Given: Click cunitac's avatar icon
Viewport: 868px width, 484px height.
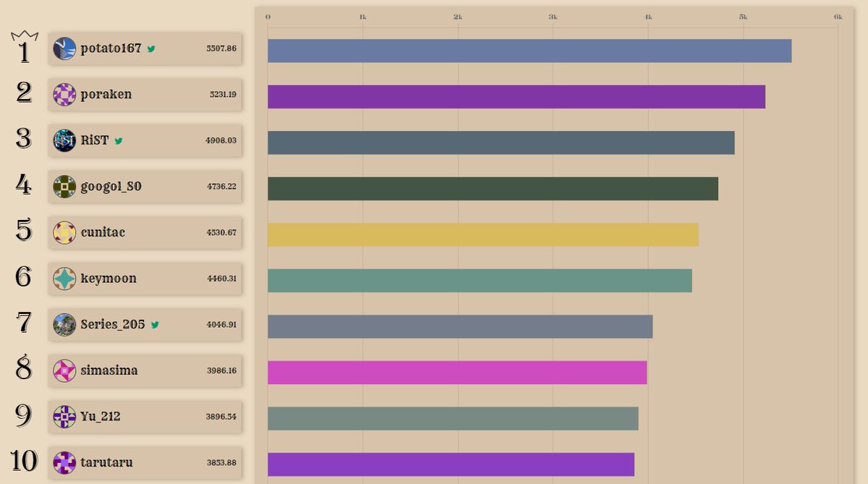Looking at the screenshot, I should (x=64, y=232).
